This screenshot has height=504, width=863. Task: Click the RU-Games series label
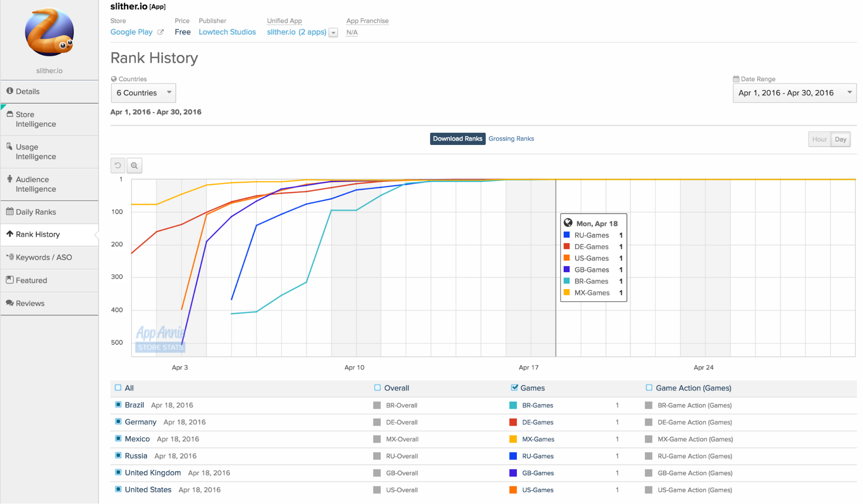(538, 456)
